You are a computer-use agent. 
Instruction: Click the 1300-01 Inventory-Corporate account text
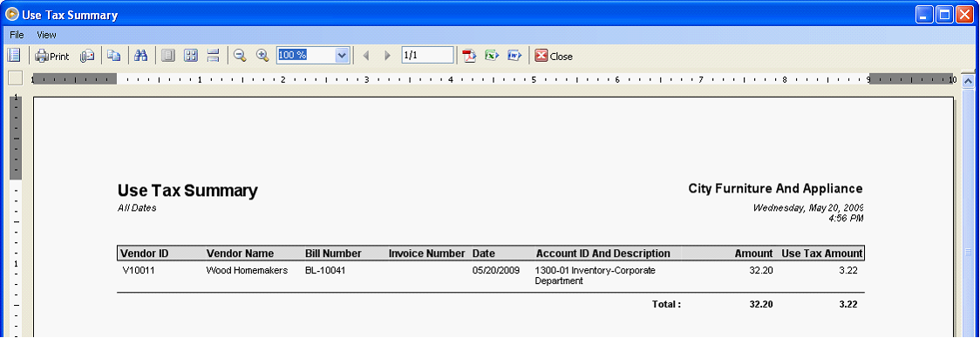(x=595, y=271)
